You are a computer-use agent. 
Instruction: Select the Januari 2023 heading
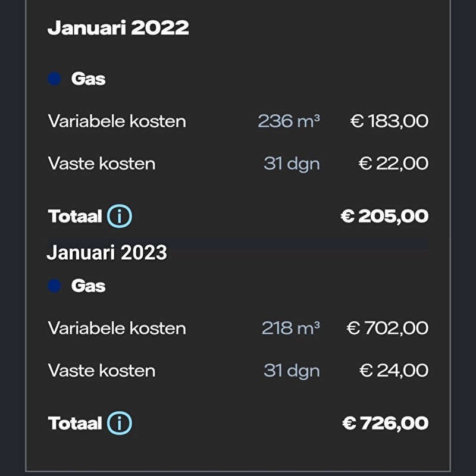coord(107,252)
